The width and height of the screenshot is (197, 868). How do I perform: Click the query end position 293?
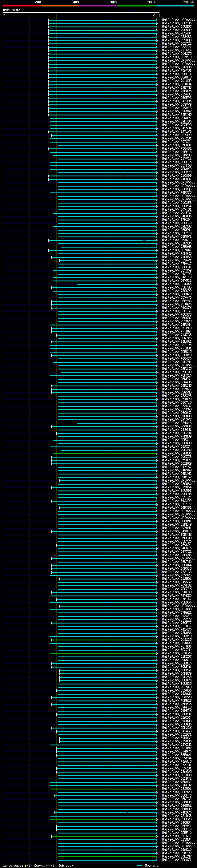click(x=155, y=15)
